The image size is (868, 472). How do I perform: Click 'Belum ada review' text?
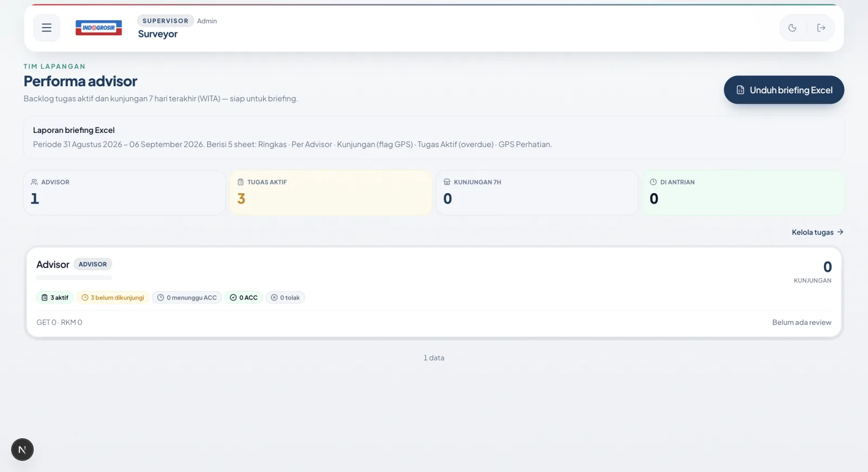802,322
